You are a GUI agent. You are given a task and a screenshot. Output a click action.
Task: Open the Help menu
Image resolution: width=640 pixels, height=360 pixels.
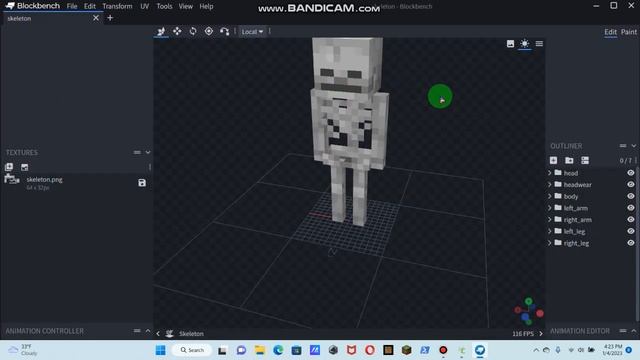207,6
